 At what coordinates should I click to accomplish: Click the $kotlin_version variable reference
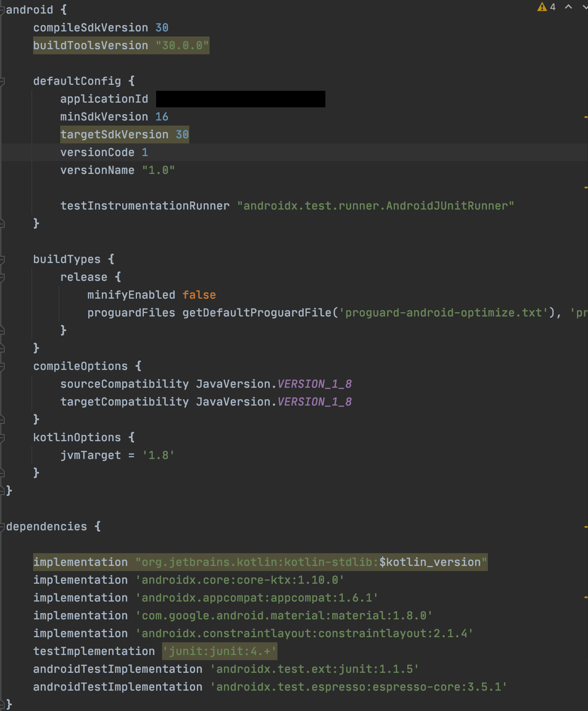click(430, 562)
